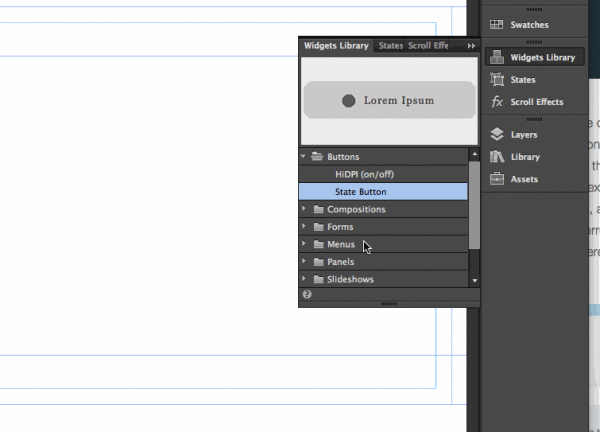The width and height of the screenshot is (600, 432).
Task: Click the Compositions folder icon
Action: point(318,209)
